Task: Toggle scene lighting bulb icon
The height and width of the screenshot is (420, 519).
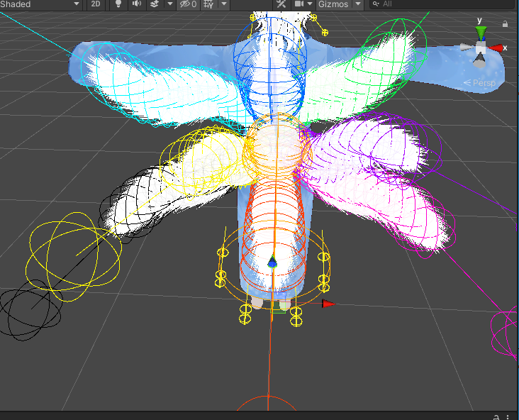Action: click(x=118, y=4)
